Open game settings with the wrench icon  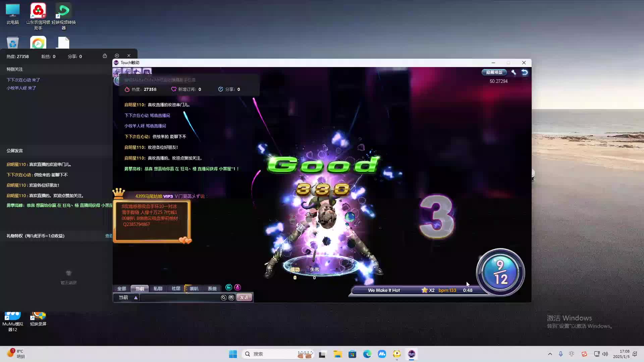pos(514,72)
